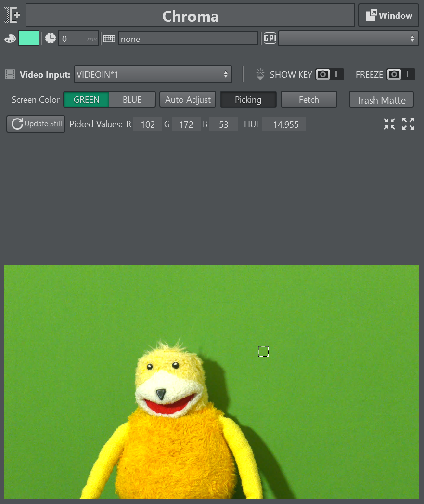The width and height of the screenshot is (424, 504).
Task: Click the film strip Video Input icon
Action: tap(10, 74)
